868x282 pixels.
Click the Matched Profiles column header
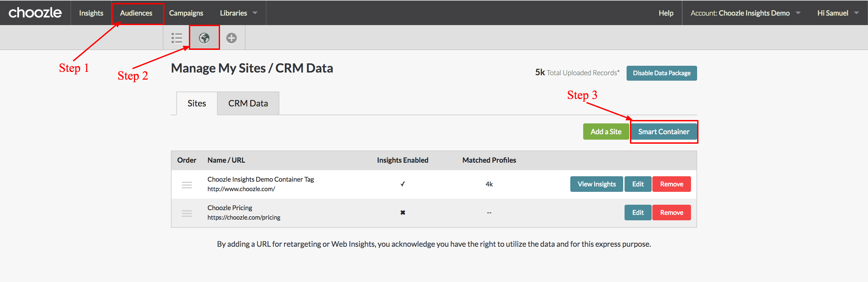click(x=489, y=160)
